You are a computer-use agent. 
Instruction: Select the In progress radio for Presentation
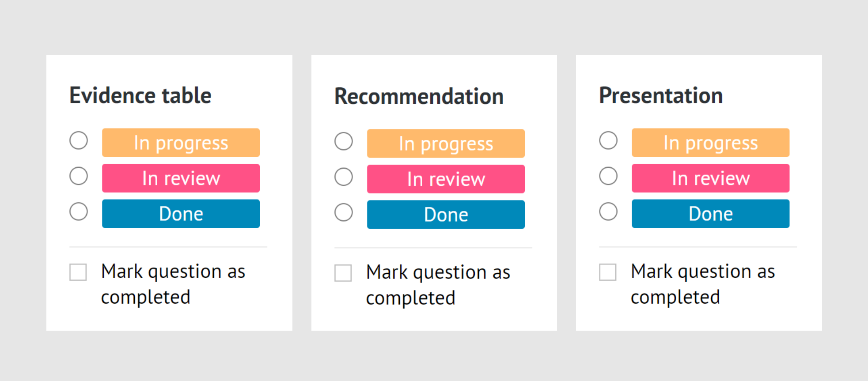pyautogui.click(x=608, y=140)
